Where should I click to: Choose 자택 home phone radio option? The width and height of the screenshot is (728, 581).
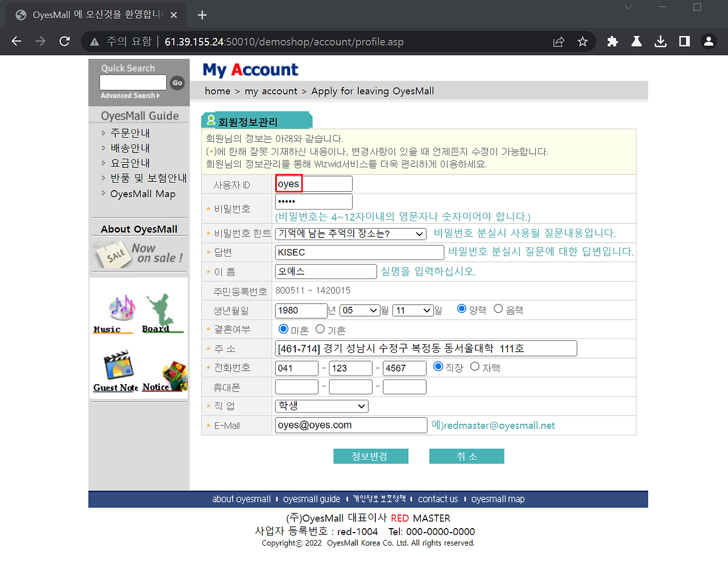[x=475, y=366]
